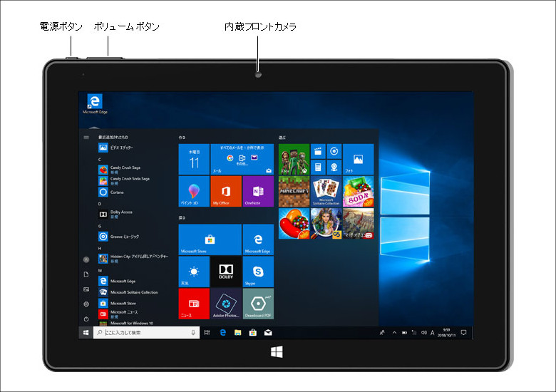This screenshot has width=556, height=392.
Task: Open the Xbox tile
Action: (294, 160)
